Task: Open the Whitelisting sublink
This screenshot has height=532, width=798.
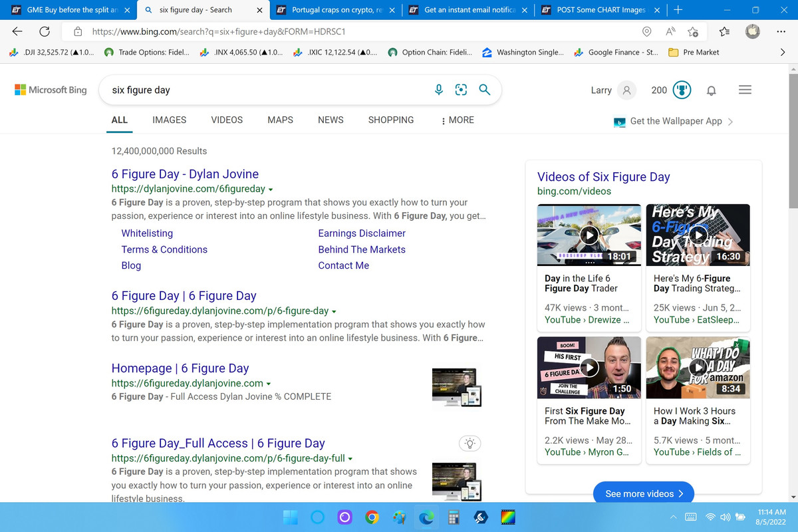Action: tap(147, 233)
